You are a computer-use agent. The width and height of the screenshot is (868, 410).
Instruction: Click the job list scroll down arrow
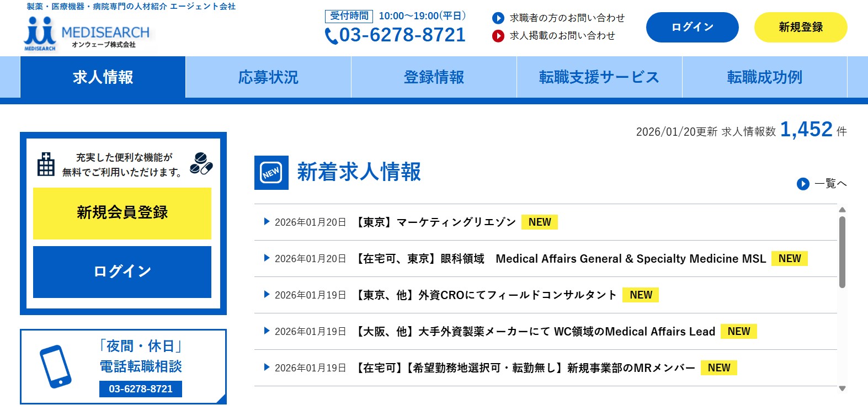(x=842, y=388)
